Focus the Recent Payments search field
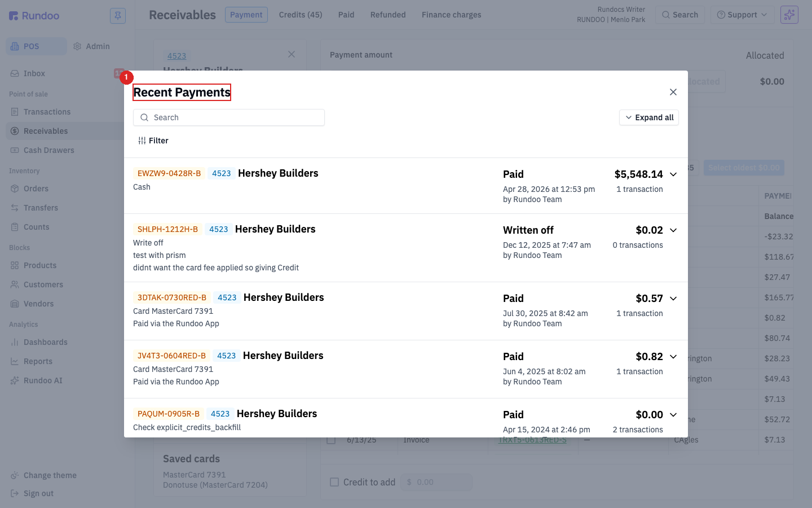The width and height of the screenshot is (812, 508). coord(229,117)
